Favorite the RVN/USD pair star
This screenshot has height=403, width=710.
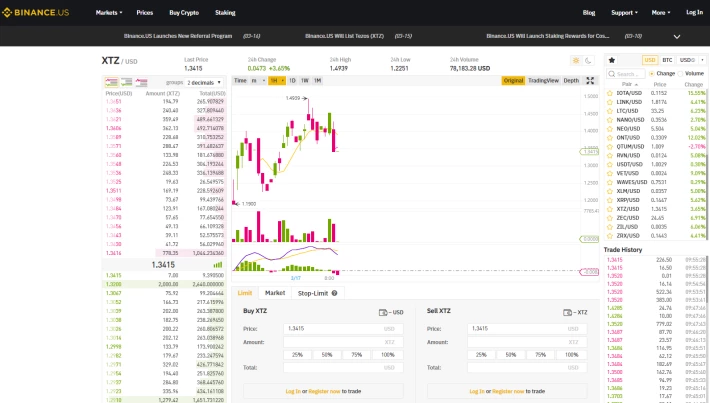click(610, 156)
